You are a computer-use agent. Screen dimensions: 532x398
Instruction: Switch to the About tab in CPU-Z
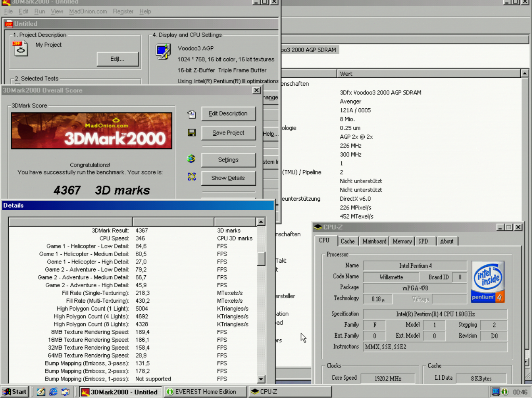(447, 241)
